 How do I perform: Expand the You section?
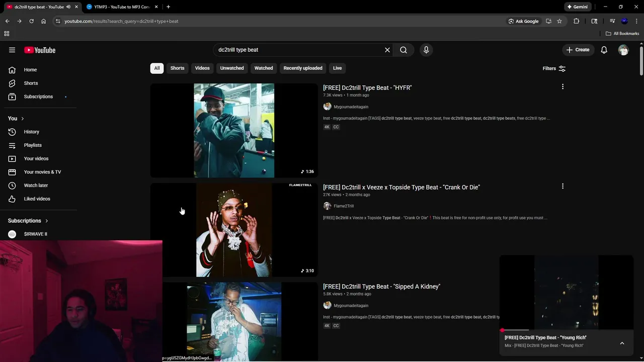point(16,118)
